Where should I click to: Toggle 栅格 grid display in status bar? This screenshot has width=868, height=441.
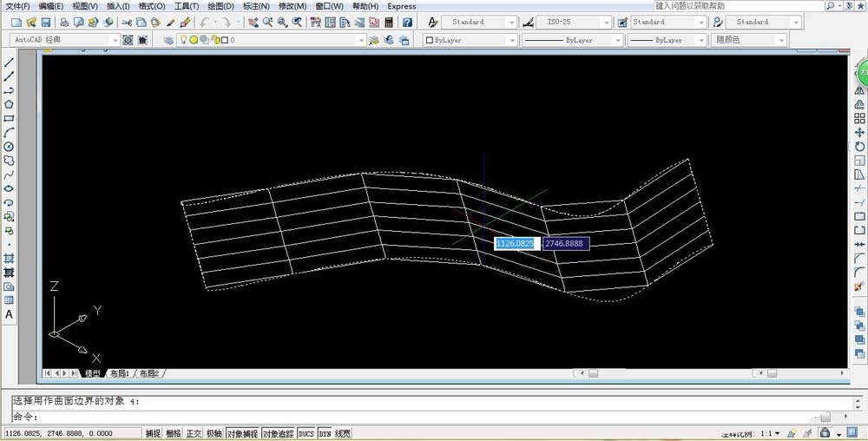point(174,434)
